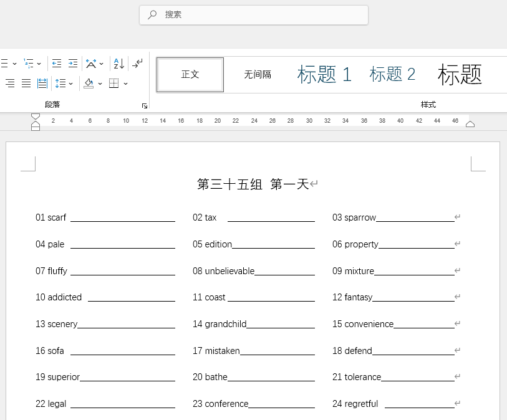Justify the paragraph text
This screenshot has width=507, height=420.
tap(26, 84)
